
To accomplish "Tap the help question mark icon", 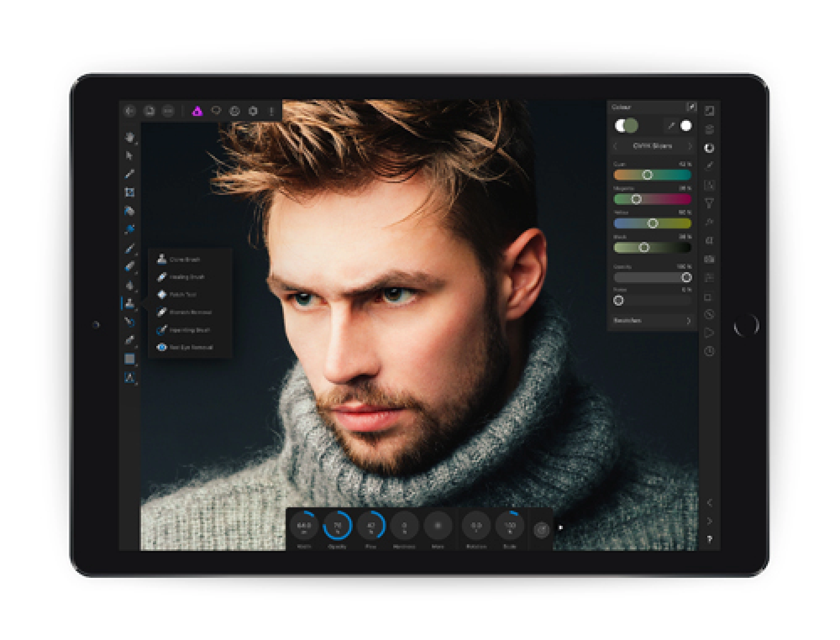I will 709,539.
